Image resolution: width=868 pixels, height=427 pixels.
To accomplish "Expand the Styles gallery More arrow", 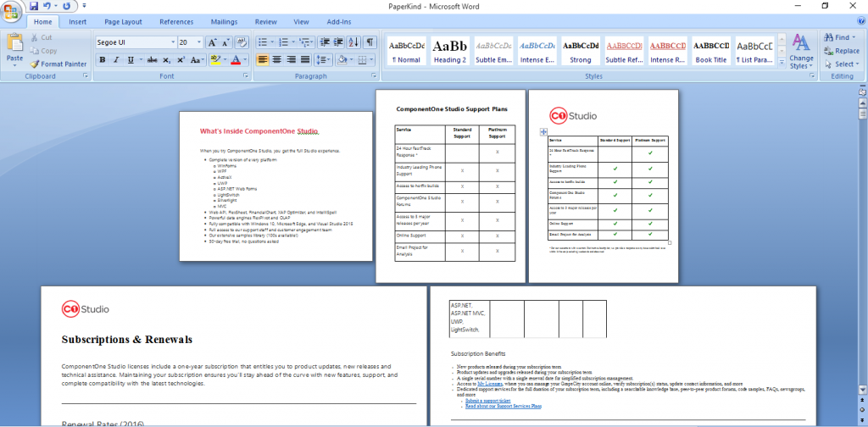I will (782, 63).
